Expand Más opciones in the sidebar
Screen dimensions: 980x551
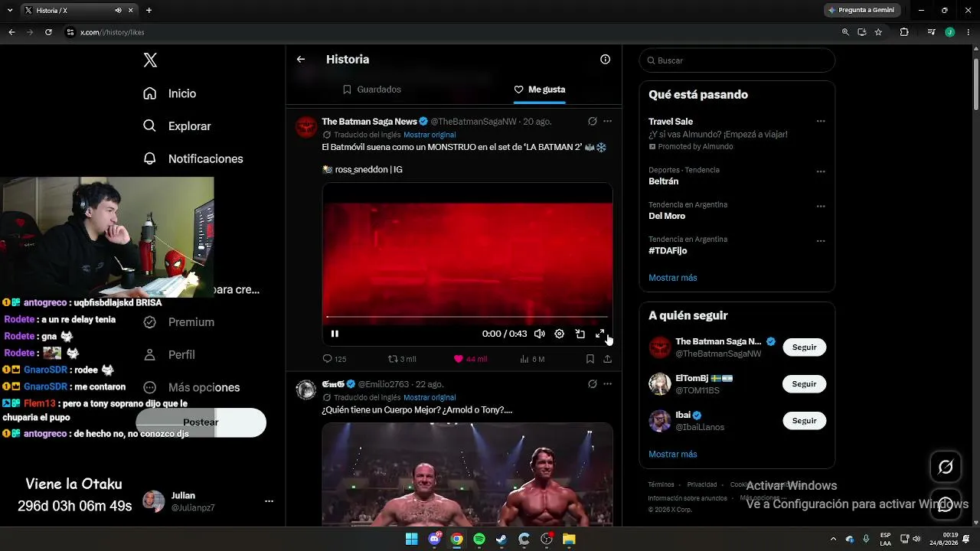point(191,387)
